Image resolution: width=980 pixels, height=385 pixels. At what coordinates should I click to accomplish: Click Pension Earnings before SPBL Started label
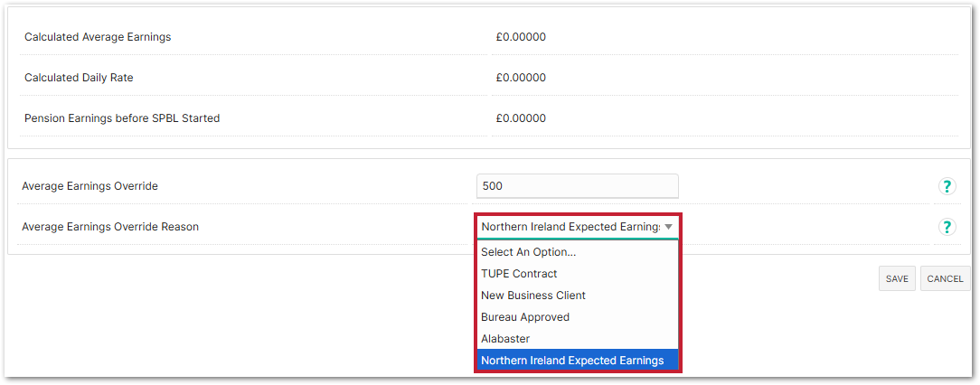pos(122,118)
